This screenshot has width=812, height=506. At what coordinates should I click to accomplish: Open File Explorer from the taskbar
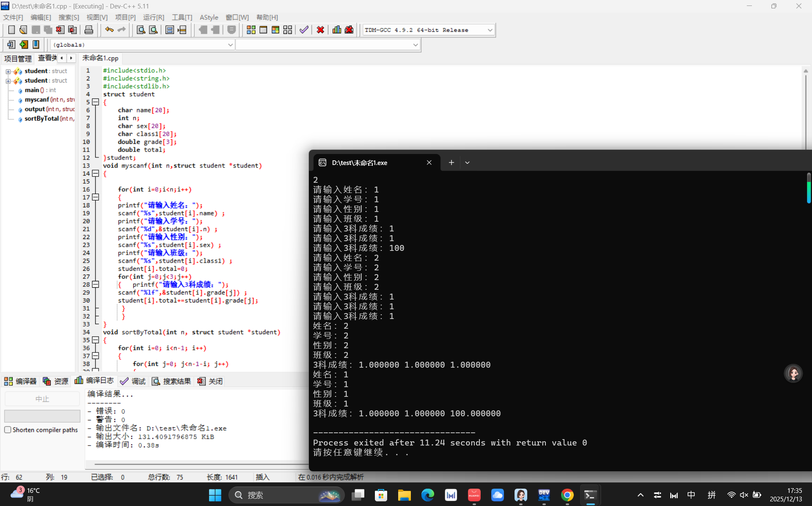404,495
